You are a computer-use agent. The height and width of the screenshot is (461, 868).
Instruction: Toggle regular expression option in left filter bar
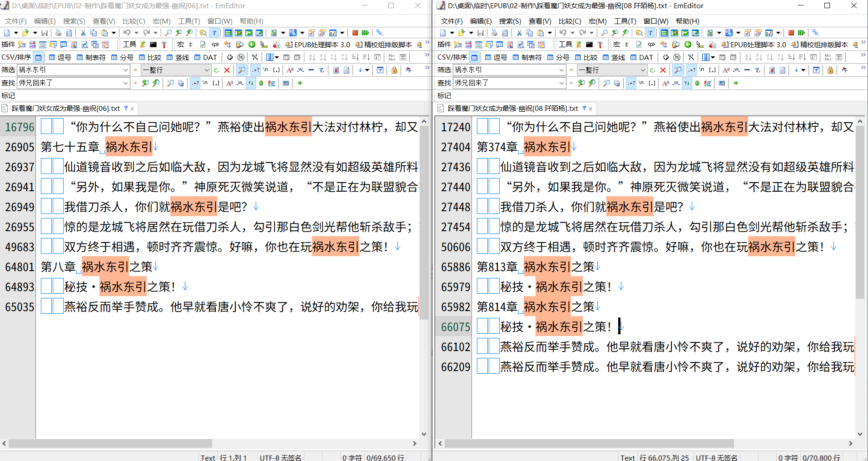[x=256, y=70]
